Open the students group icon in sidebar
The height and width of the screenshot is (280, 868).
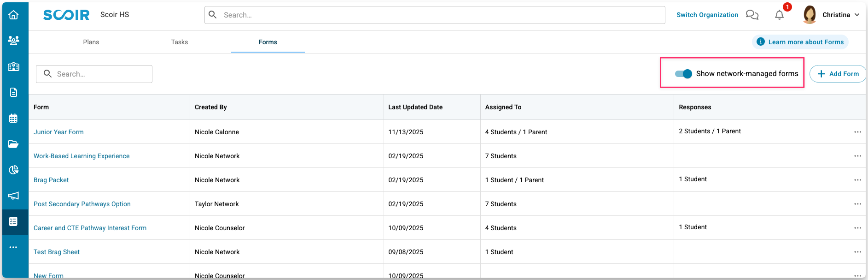coord(14,41)
